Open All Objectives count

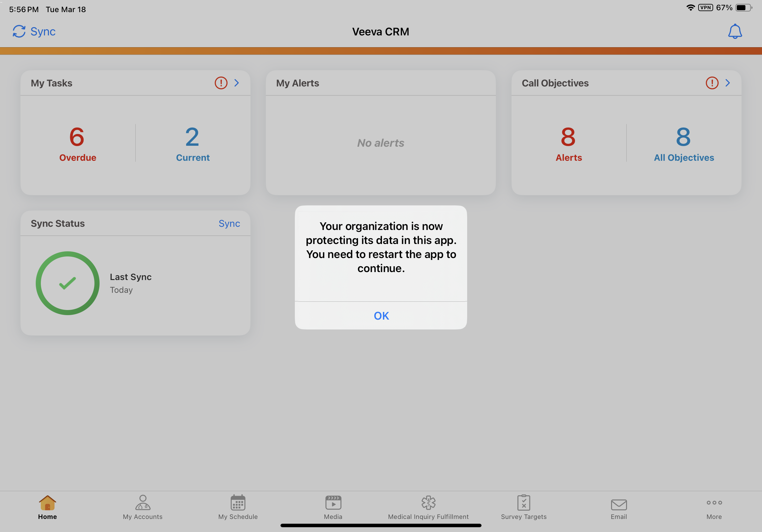point(684,143)
